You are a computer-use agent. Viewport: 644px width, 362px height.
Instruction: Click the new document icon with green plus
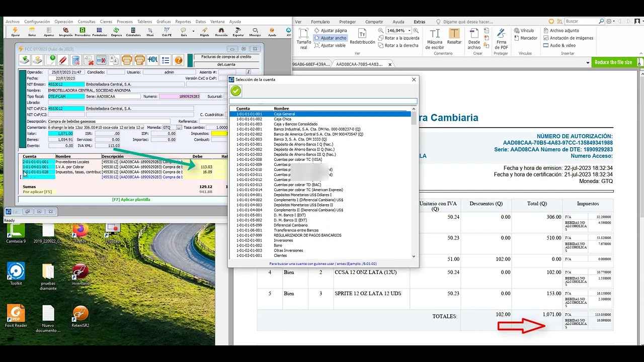pos(50,60)
